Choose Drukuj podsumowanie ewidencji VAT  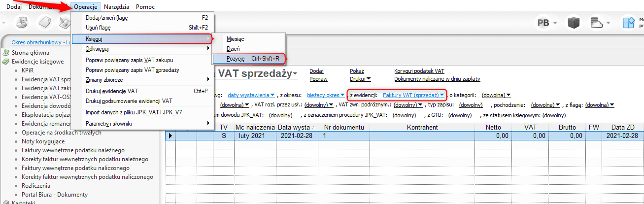(x=142, y=101)
